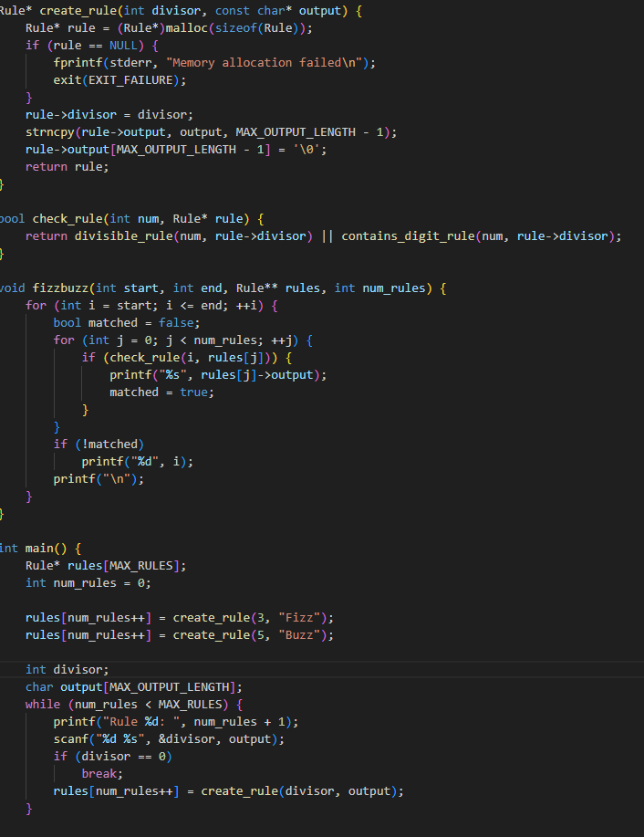Viewport: 644px width, 837px height.
Task: Click the main function name
Action: point(39,549)
